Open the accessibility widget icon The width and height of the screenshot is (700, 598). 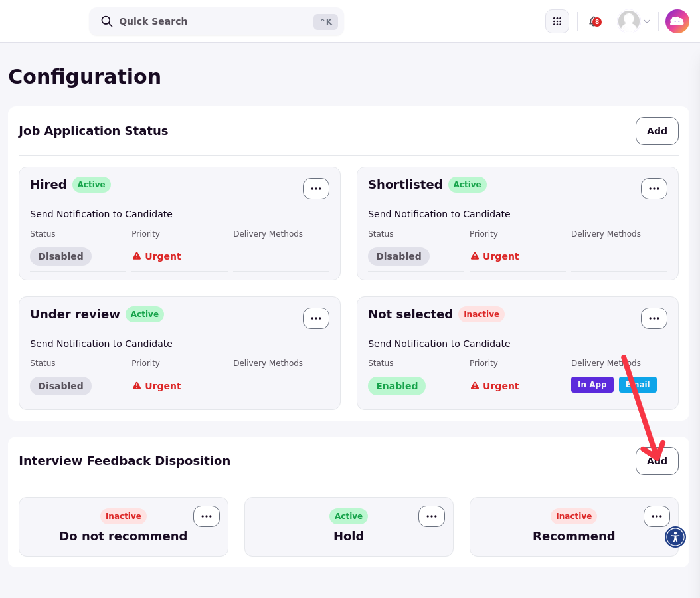[x=675, y=537]
